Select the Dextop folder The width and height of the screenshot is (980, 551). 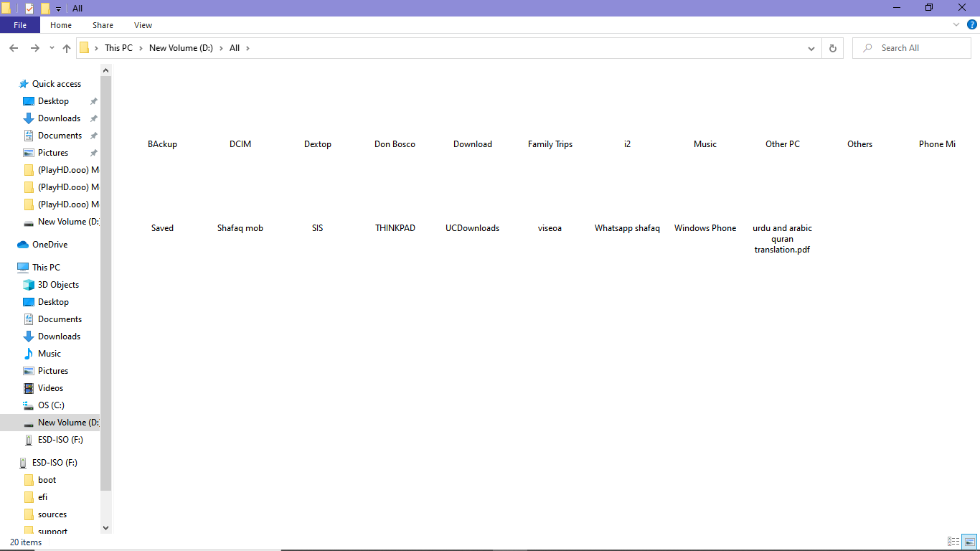point(318,144)
